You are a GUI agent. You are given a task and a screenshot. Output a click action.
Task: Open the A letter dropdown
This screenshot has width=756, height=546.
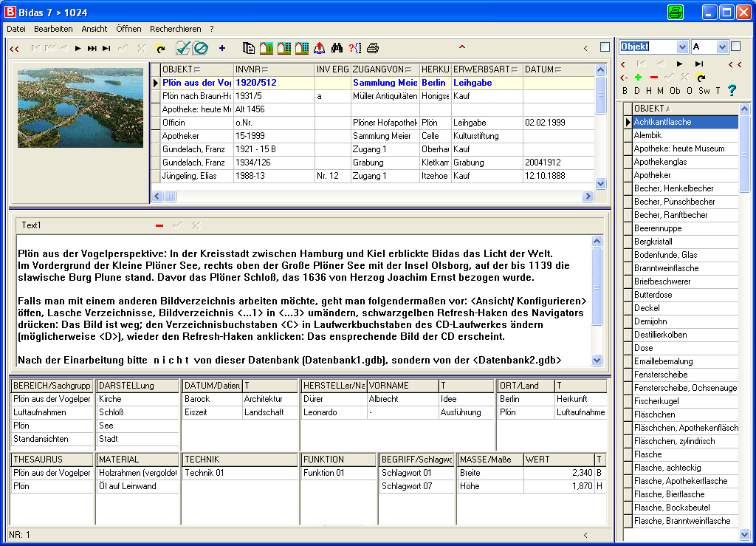[x=722, y=47]
